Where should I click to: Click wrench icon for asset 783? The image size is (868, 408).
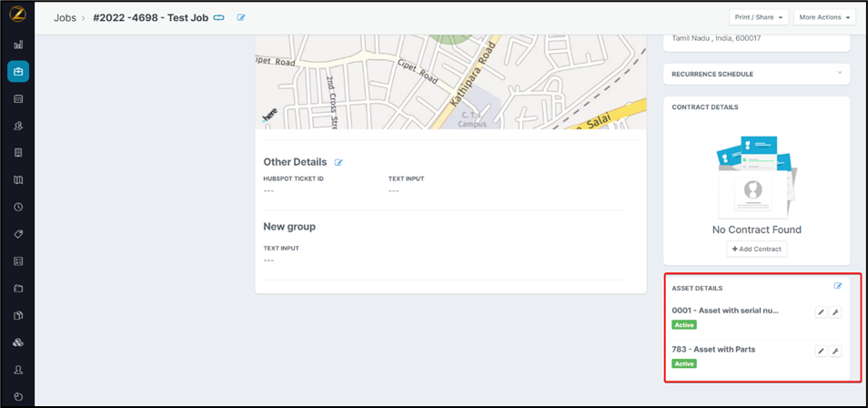pyautogui.click(x=836, y=352)
